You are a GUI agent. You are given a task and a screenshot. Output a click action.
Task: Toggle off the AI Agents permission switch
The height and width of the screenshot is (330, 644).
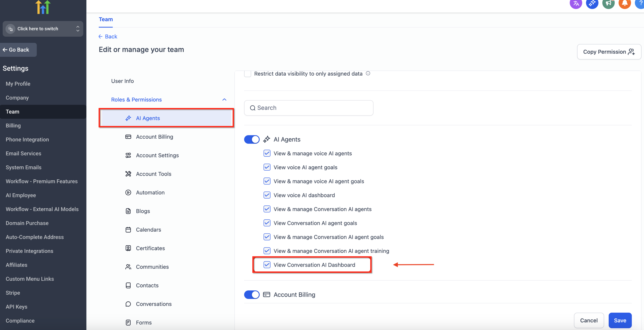point(251,139)
